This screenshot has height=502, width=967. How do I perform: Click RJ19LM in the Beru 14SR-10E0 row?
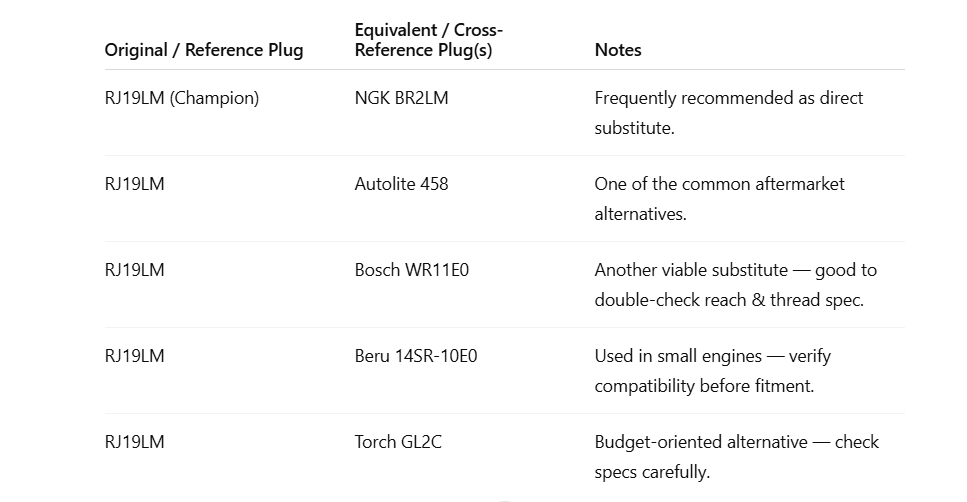(134, 356)
